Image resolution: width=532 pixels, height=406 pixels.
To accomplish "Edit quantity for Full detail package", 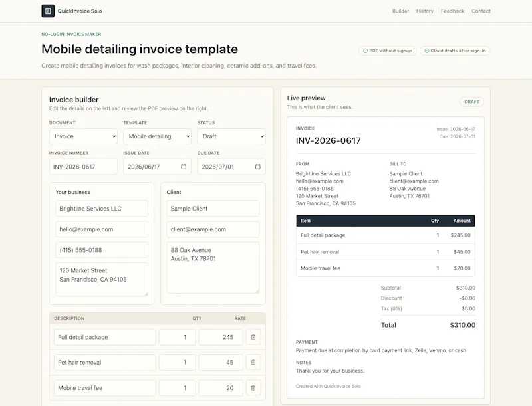I will coord(178,337).
